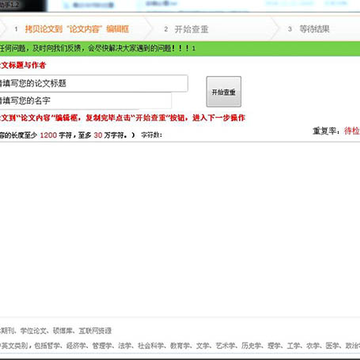Click the red instruction line mentioning 进入下一步操作

pos(122,118)
